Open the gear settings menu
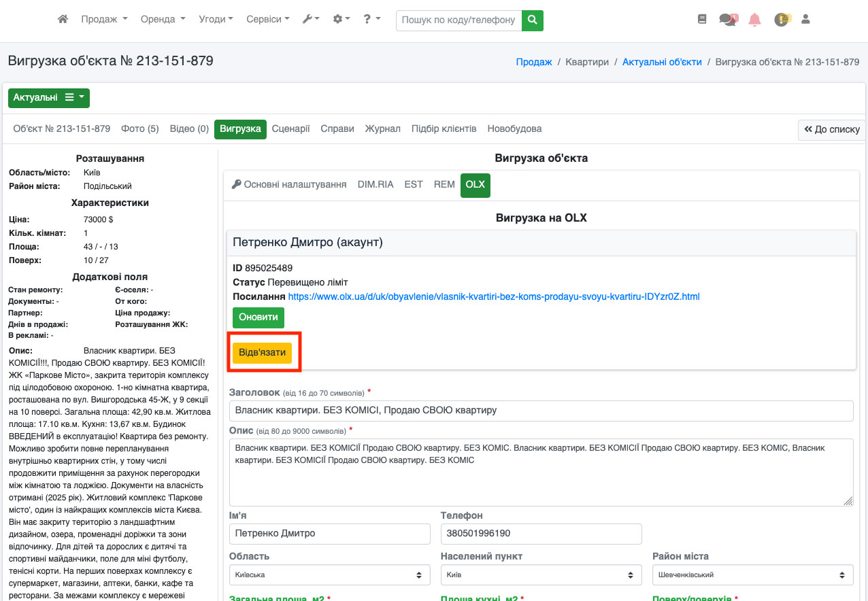The width and height of the screenshot is (868, 601). (x=341, y=20)
